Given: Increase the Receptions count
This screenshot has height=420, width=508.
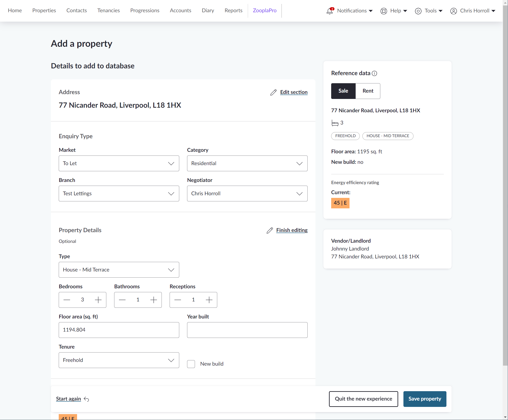Looking at the screenshot, I should click(209, 300).
